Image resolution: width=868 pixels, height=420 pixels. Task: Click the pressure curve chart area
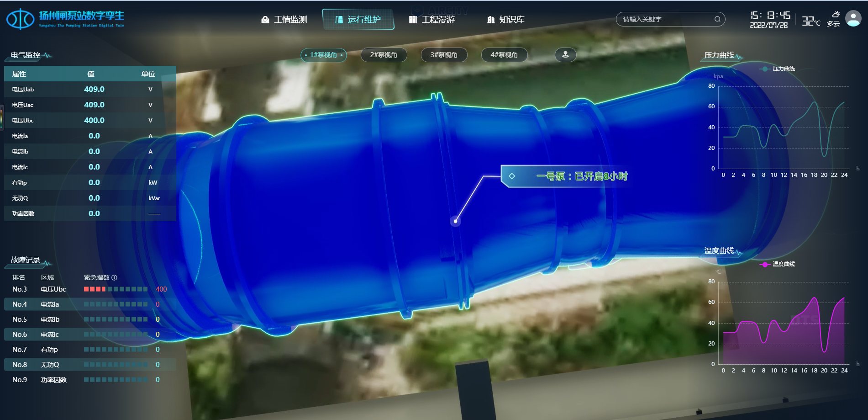point(784,128)
